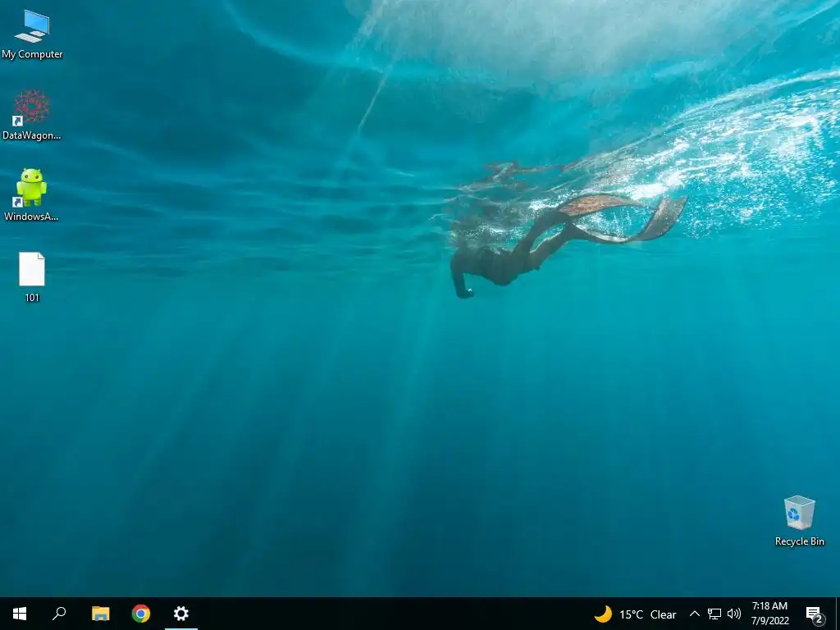
Task: Open the network status tray icon
Action: coord(714,614)
